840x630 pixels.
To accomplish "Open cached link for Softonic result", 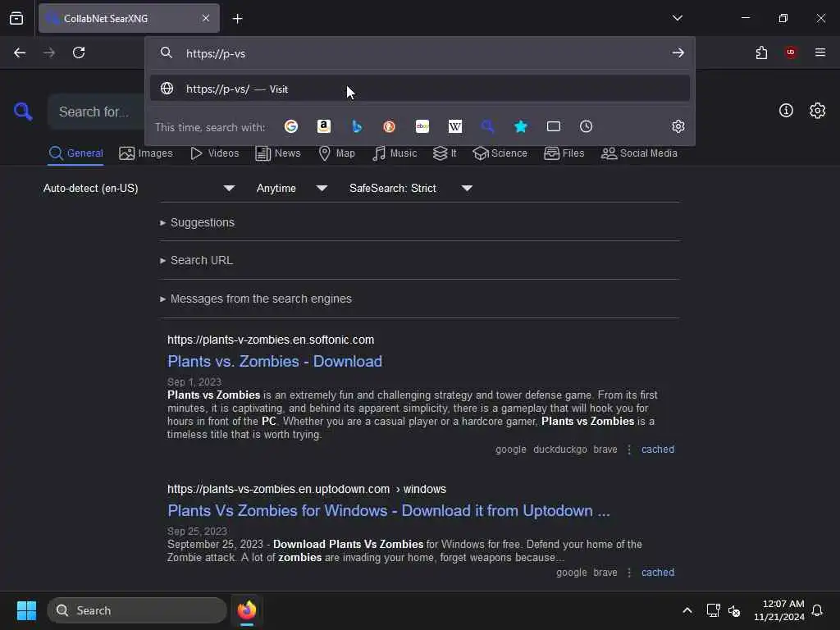I will [658, 450].
